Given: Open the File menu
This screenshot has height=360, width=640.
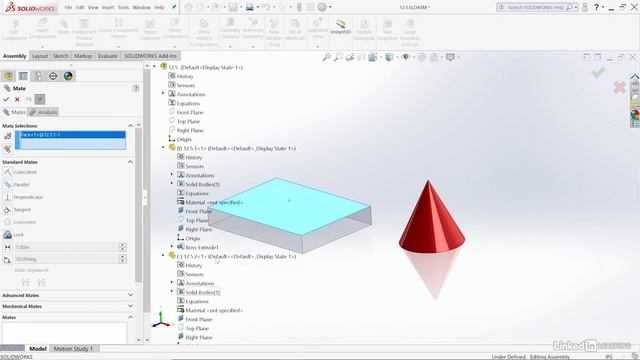Looking at the screenshot, I should point(68,7).
